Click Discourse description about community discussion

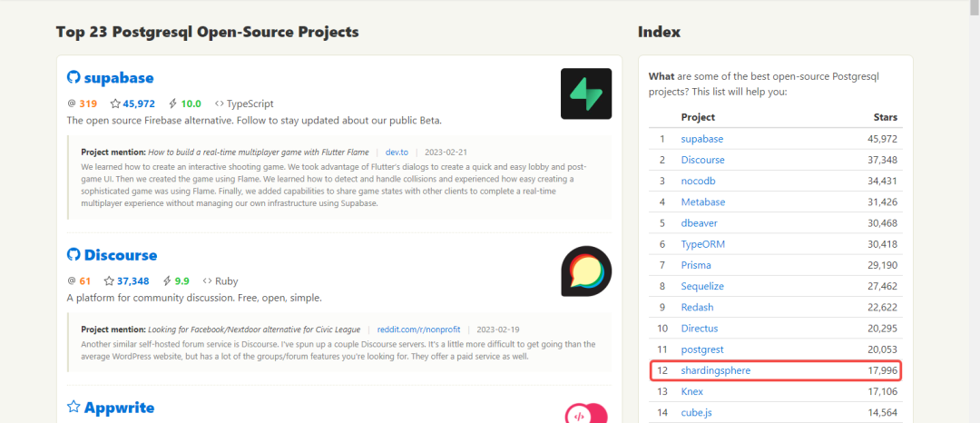(x=194, y=298)
